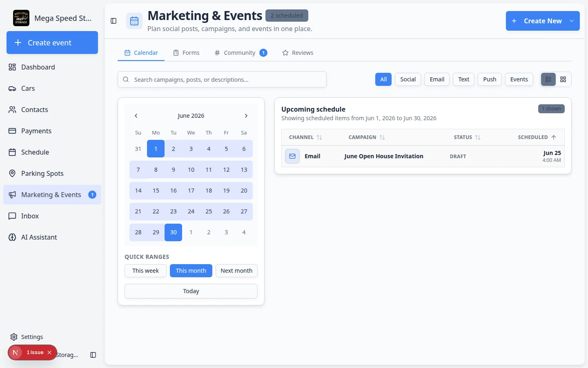Sort by Channel column

point(305,137)
